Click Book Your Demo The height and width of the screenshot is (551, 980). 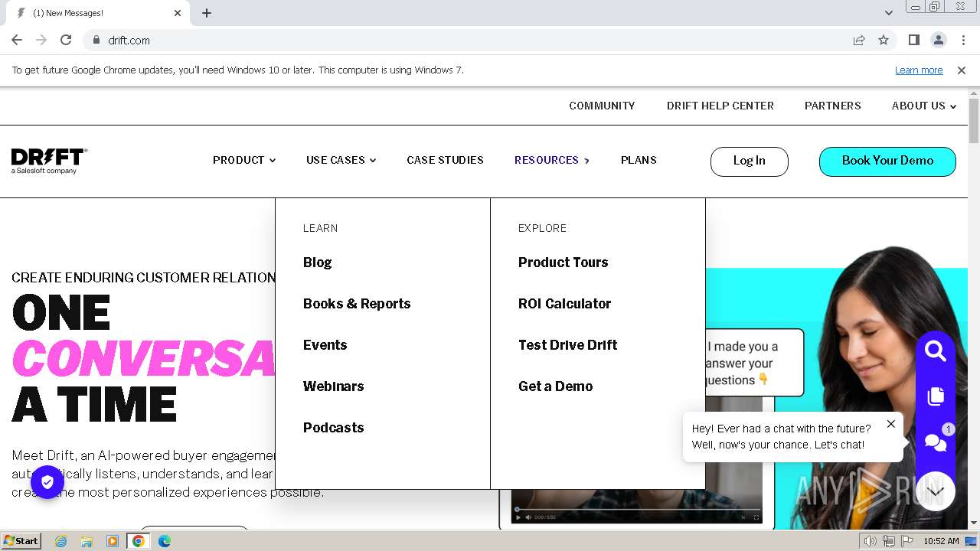click(887, 161)
